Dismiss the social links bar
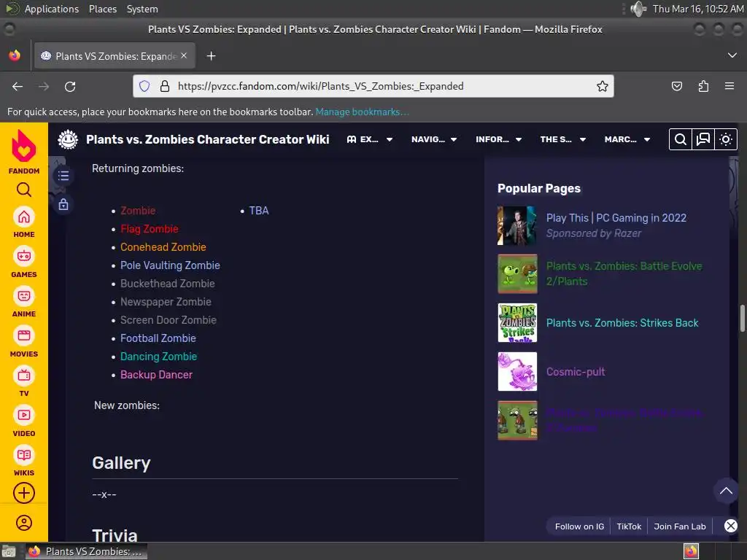 point(731,526)
